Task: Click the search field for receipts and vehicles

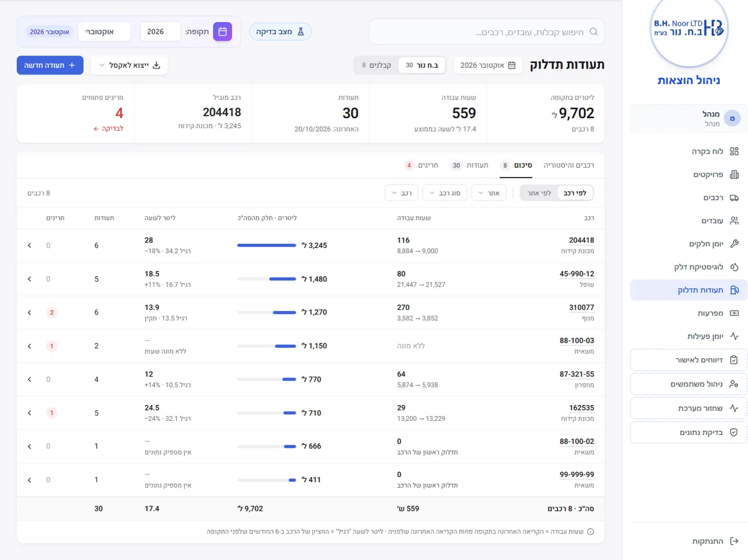Action: (487, 32)
